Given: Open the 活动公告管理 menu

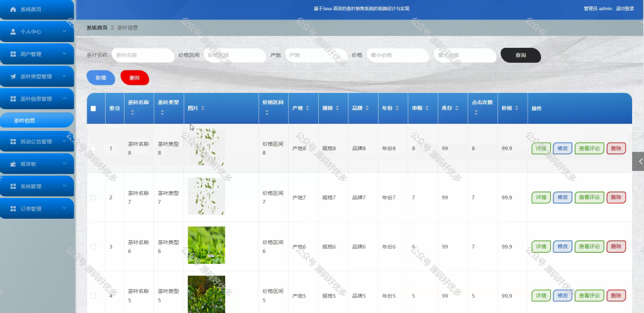Looking at the screenshot, I should (37, 141).
